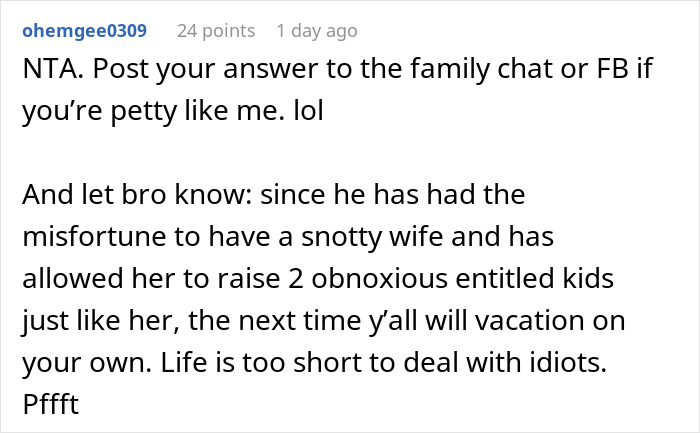
Task: Click the word petty in second line
Action: tap(144, 111)
